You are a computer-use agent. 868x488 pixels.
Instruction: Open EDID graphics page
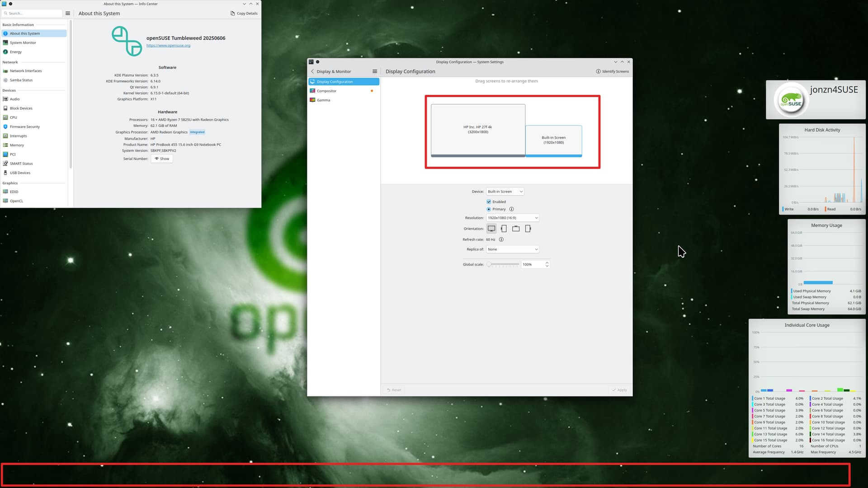click(x=34, y=192)
